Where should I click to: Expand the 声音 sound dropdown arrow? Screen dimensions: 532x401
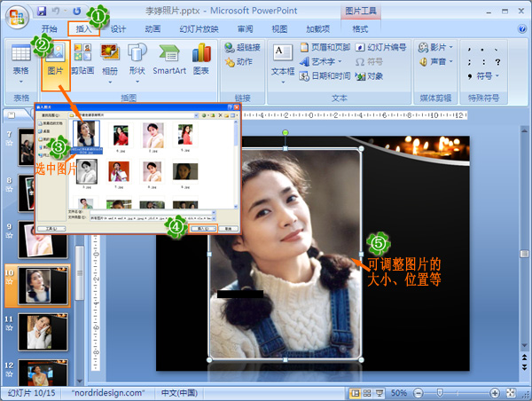pos(451,62)
